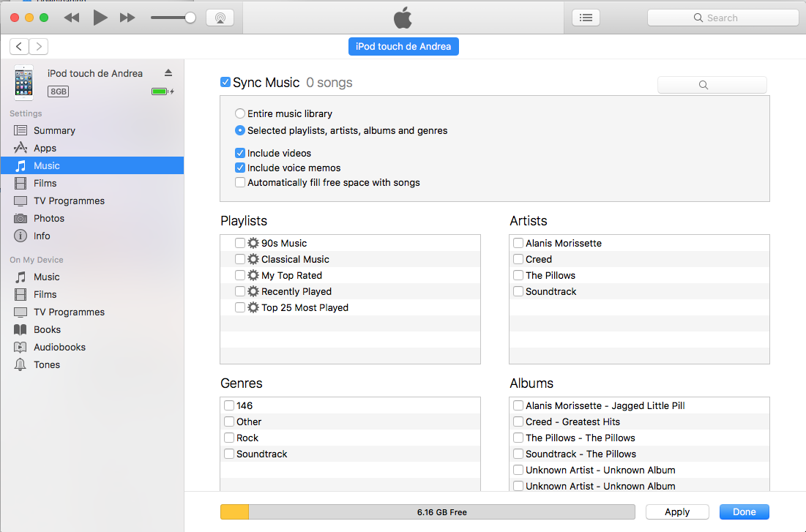Click the 8GB capacity label
Image resolution: width=806 pixels, height=532 pixels.
point(58,91)
